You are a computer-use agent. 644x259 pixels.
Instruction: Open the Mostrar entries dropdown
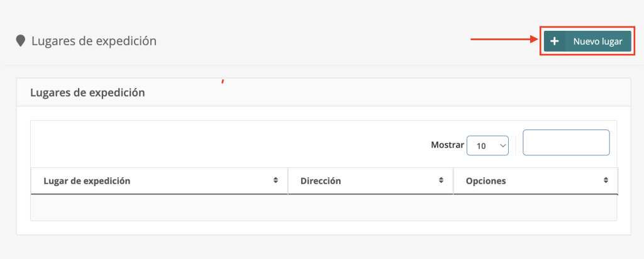[487, 145]
